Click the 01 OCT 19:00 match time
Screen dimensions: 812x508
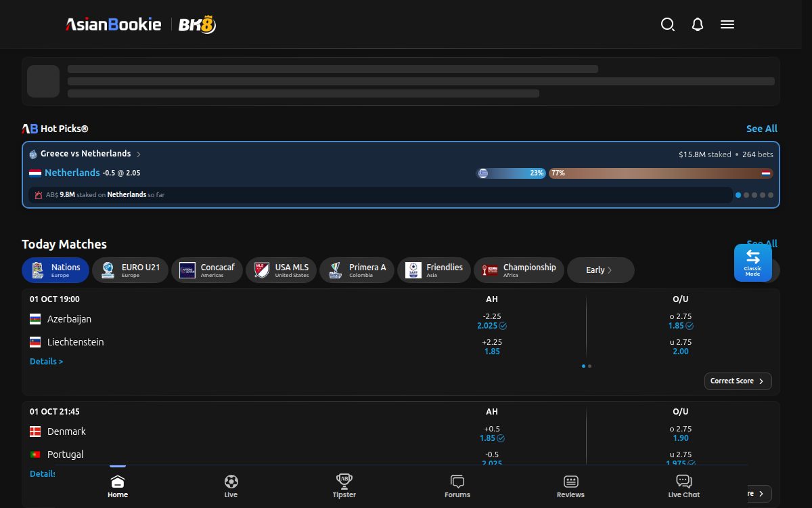coord(55,299)
